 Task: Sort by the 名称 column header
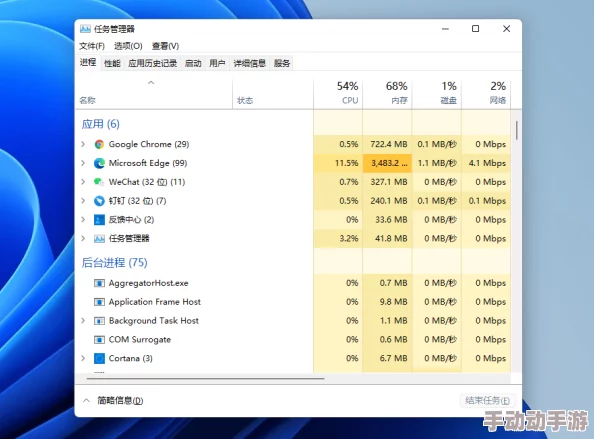pos(154,93)
